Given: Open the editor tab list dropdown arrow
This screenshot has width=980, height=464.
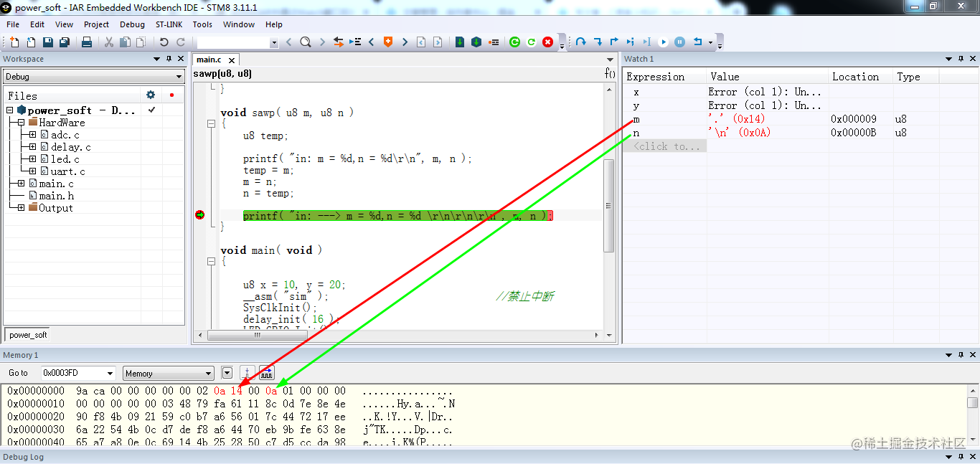Looking at the screenshot, I should 610,60.
